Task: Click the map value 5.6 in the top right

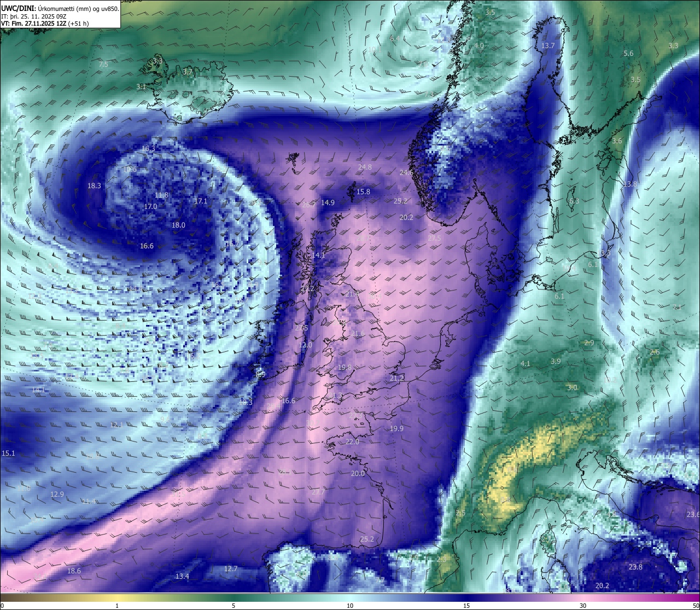Action: (628, 53)
